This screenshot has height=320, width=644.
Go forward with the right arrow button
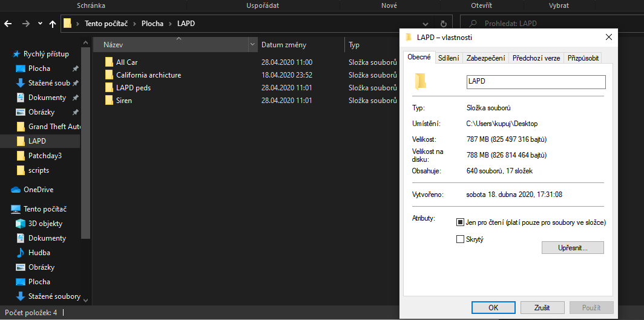(26, 24)
